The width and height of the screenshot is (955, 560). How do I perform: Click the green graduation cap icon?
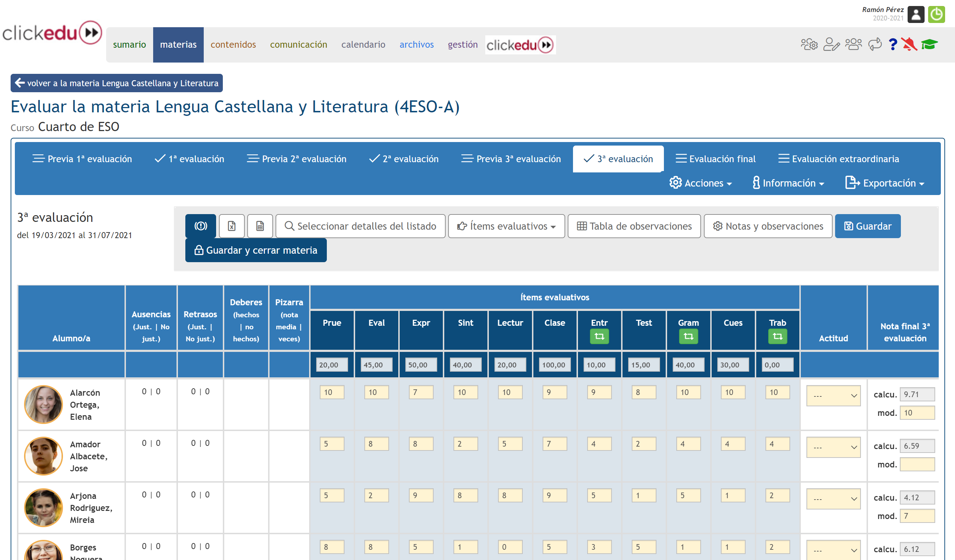point(929,45)
